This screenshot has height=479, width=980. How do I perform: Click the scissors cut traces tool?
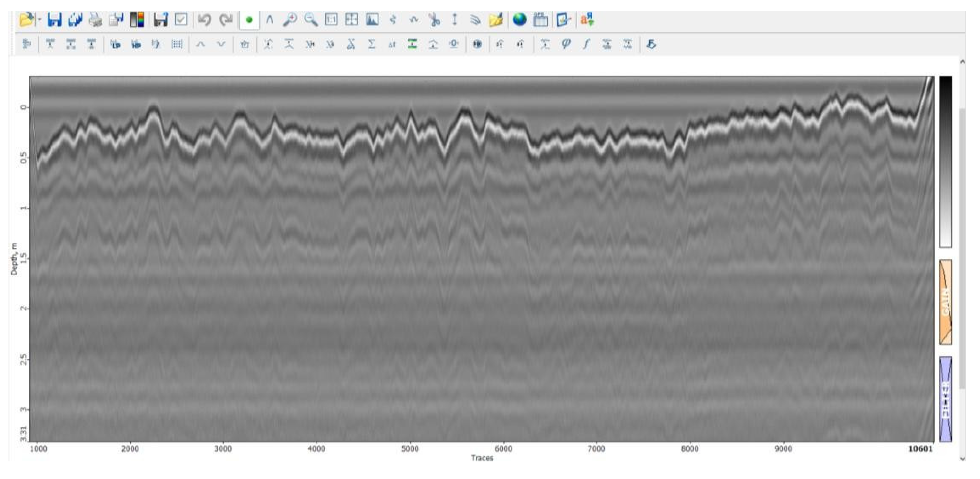[434, 20]
